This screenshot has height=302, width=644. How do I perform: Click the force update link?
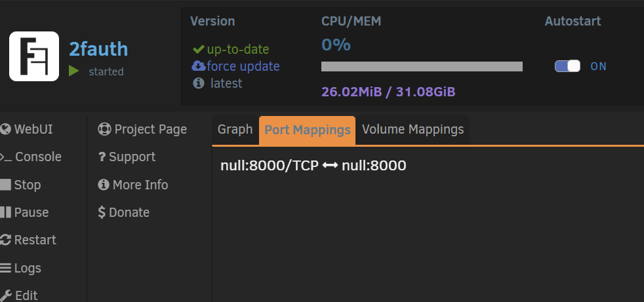click(243, 66)
